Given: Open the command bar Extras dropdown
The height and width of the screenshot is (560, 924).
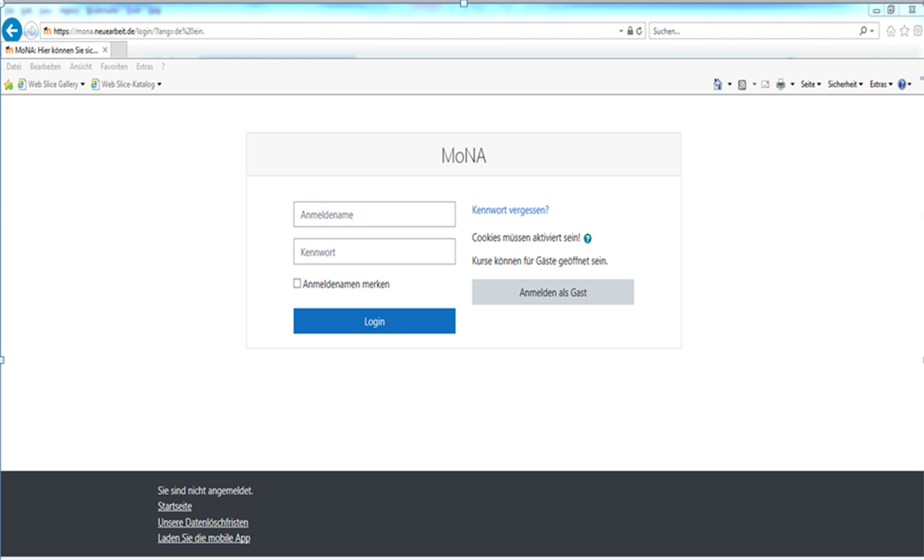Looking at the screenshot, I should point(881,84).
